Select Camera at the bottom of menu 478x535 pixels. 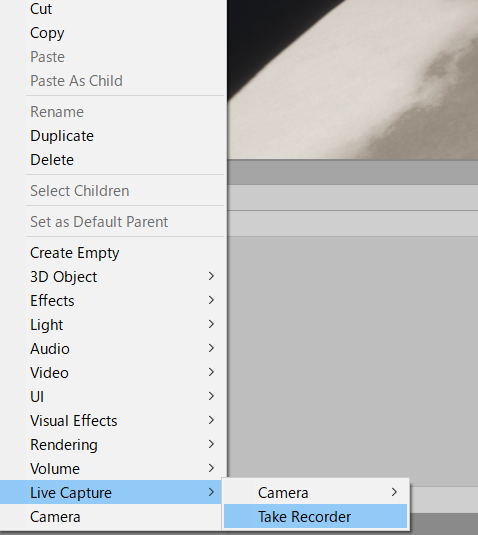(x=111, y=517)
